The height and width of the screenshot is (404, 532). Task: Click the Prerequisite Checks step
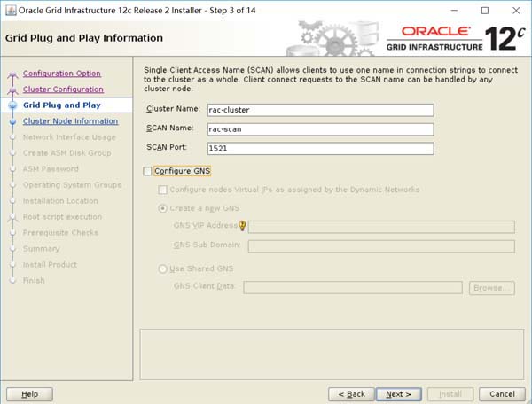(x=60, y=232)
